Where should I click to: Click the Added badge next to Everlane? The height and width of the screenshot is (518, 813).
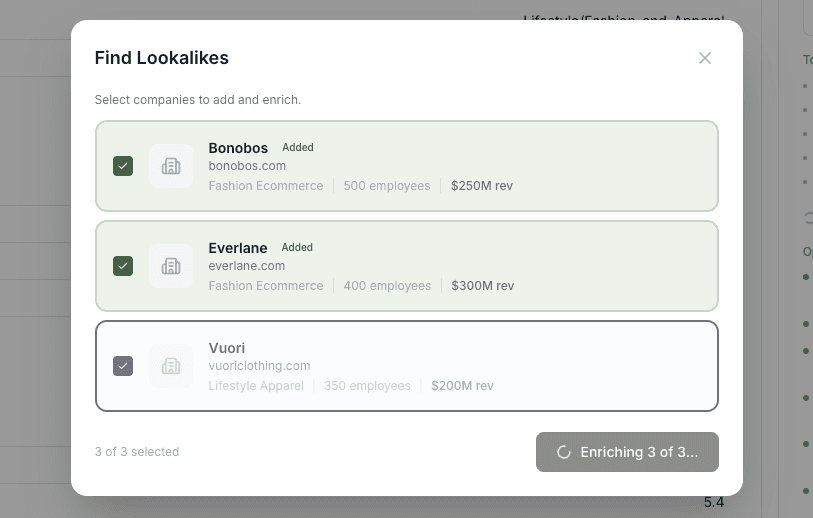point(297,247)
